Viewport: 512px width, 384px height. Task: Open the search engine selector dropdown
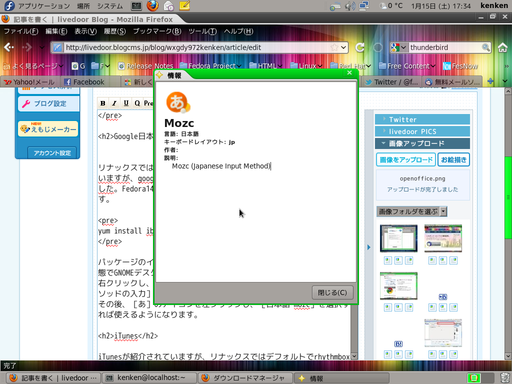[x=399, y=47]
